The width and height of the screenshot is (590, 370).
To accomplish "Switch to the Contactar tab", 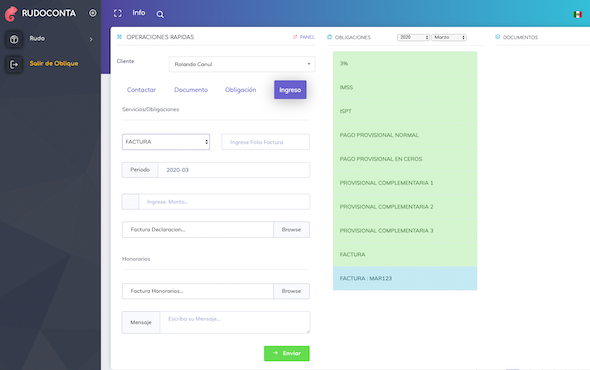I will point(141,90).
